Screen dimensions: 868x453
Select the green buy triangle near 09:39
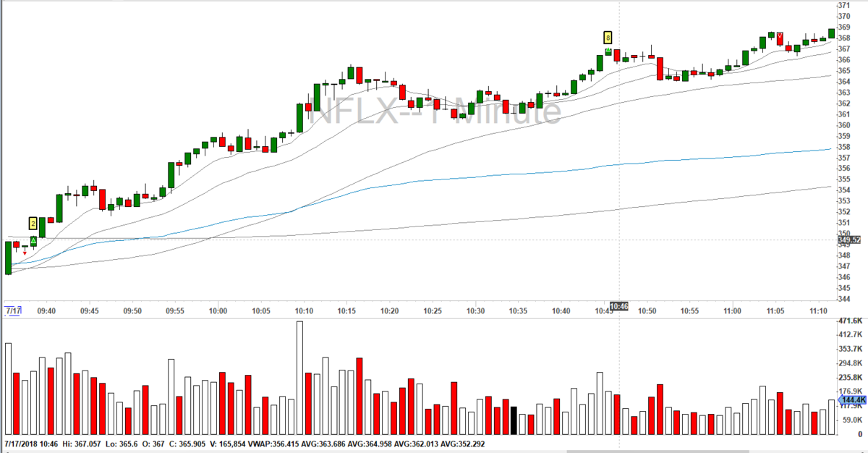(33, 240)
